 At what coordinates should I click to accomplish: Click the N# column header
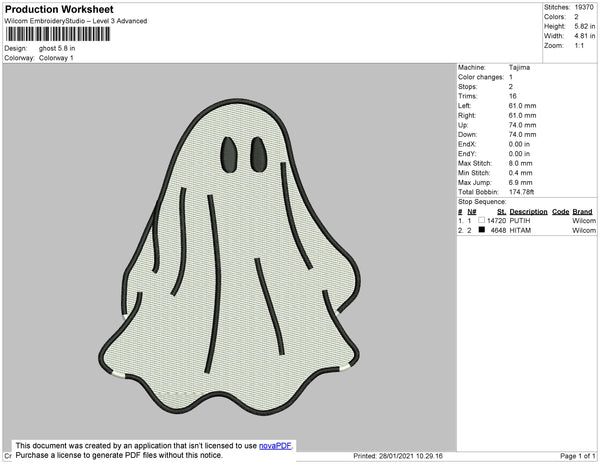click(472, 212)
